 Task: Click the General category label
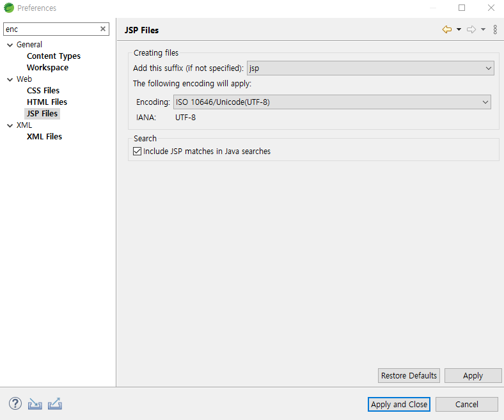[29, 44]
